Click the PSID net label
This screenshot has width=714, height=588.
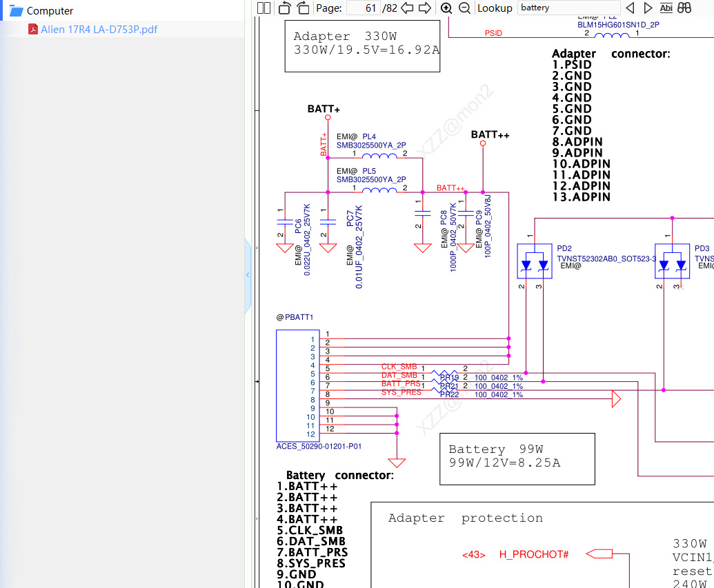(x=493, y=33)
